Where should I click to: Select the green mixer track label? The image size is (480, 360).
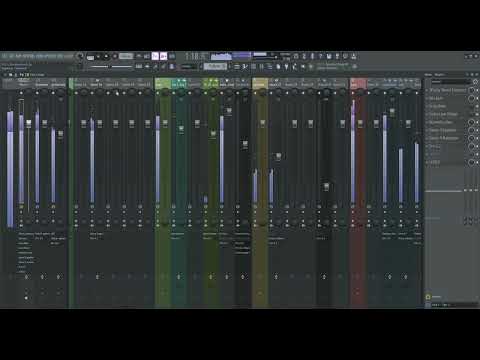coord(163,84)
